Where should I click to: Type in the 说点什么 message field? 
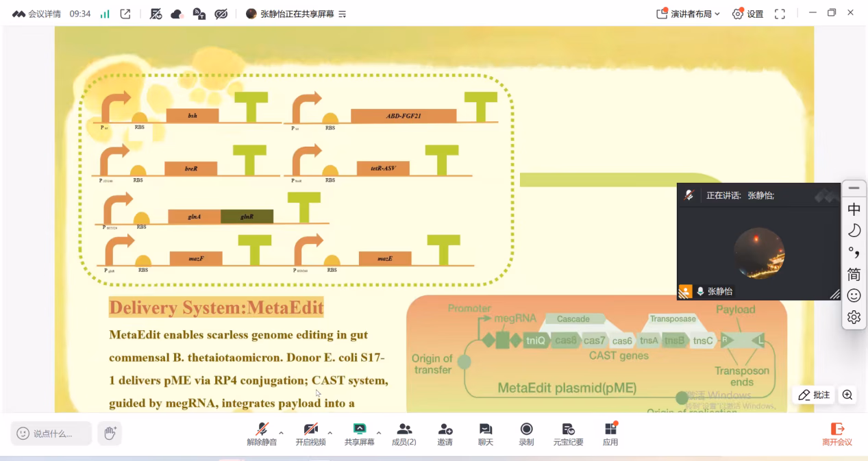[51, 434]
